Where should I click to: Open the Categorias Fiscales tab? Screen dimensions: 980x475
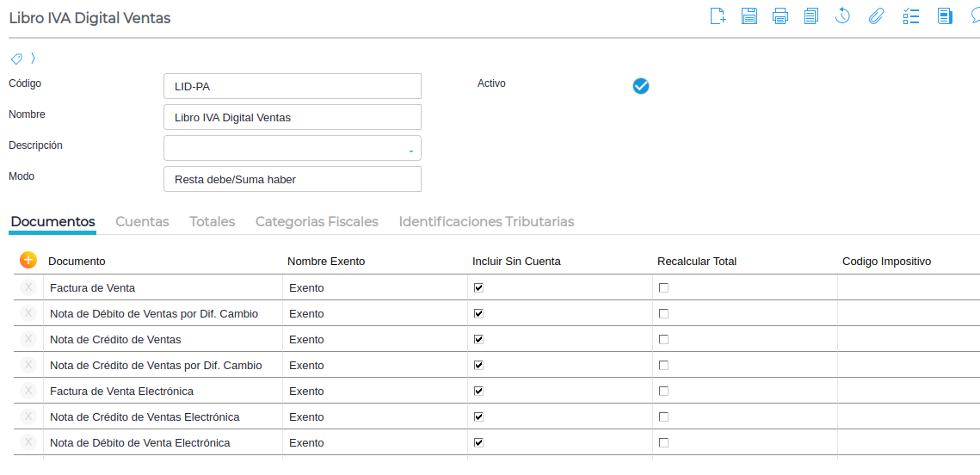pyautogui.click(x=317, y=221)
